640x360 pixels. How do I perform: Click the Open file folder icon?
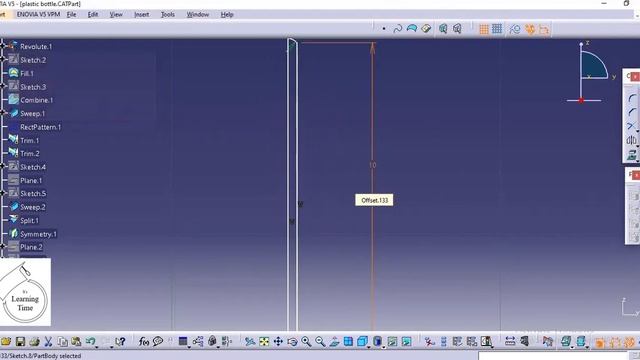click(x=6, y=341)
